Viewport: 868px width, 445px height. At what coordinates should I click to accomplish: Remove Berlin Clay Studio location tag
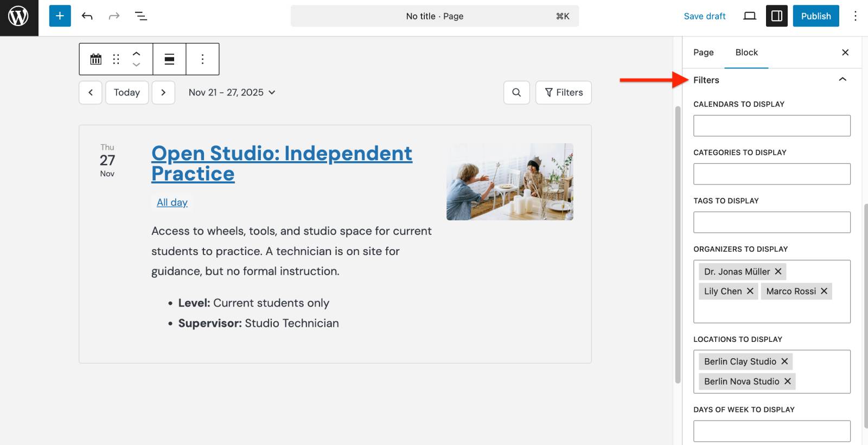[784, 361]
